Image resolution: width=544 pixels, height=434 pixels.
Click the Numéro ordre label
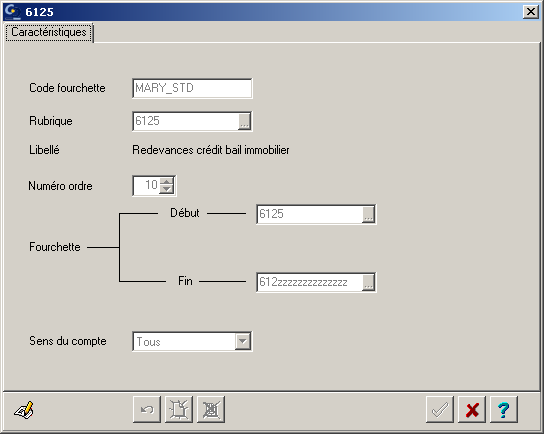point(60,186)
